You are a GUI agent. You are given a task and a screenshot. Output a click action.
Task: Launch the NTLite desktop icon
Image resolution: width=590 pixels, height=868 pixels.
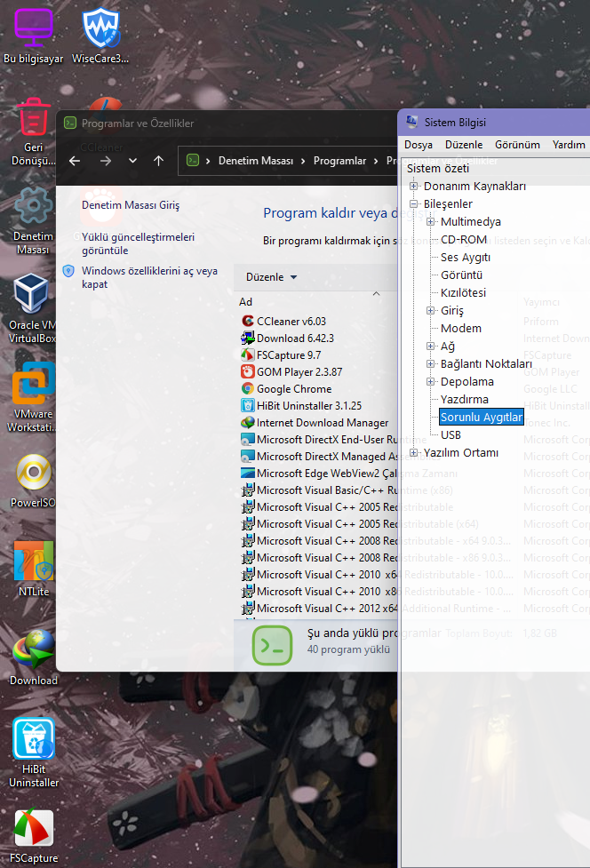pyautogui.click(x=33, y=569)
